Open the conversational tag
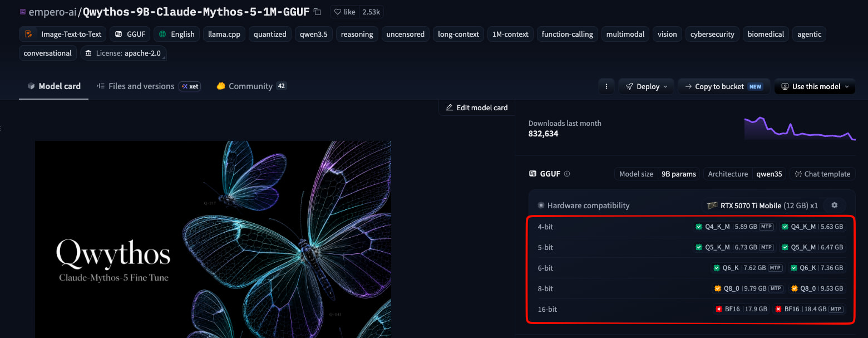Image resolution: width=868 pixels, height=338 pixels. tap(48, 53)
